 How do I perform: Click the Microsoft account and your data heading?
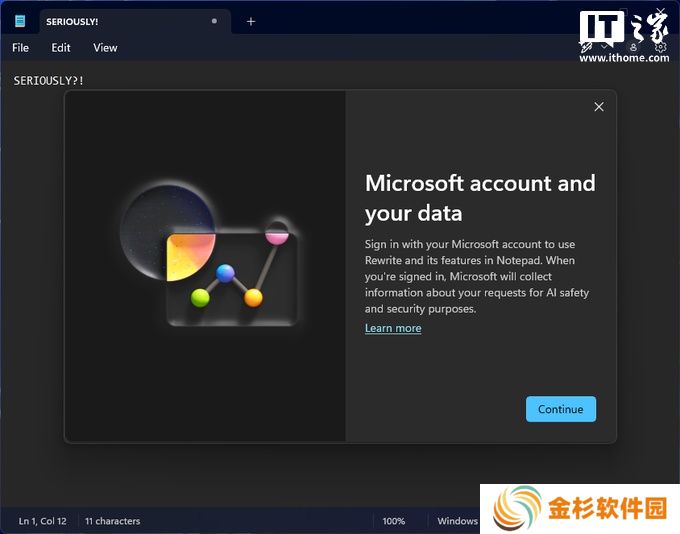480,198
